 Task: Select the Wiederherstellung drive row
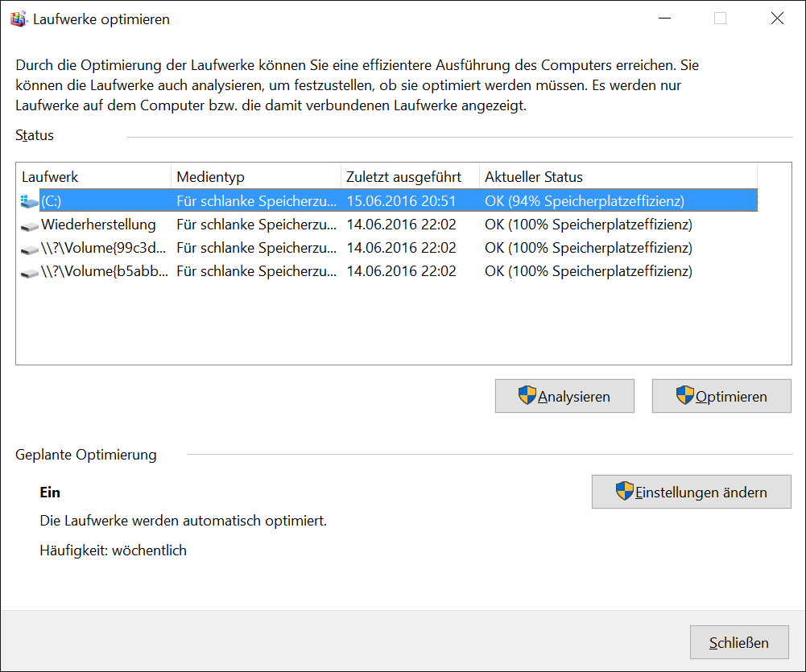pyautogui.click(x=389, y=225)
